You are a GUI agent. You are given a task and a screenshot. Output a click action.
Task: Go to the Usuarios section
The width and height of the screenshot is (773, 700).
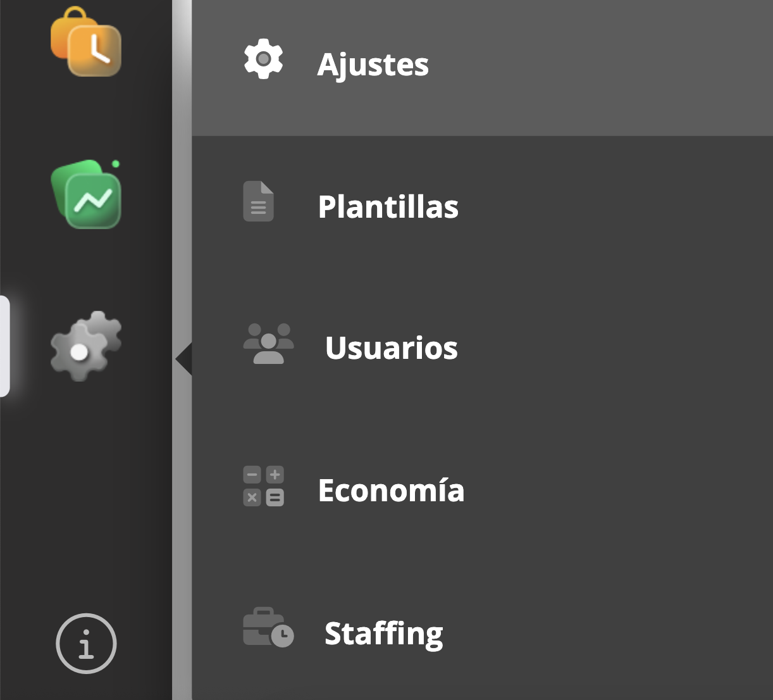coord(391,348)
